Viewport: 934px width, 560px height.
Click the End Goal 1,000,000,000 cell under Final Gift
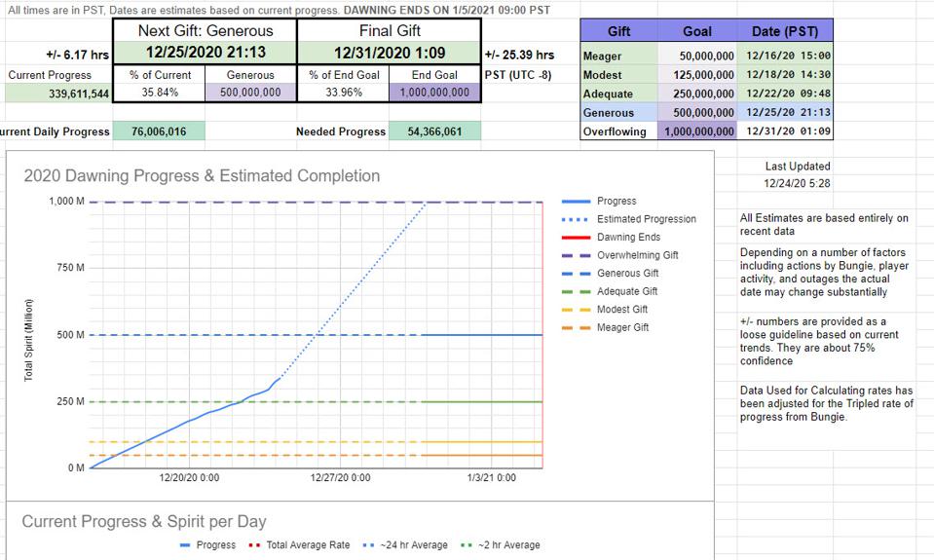pyautogui.click(x=434, y=93)
